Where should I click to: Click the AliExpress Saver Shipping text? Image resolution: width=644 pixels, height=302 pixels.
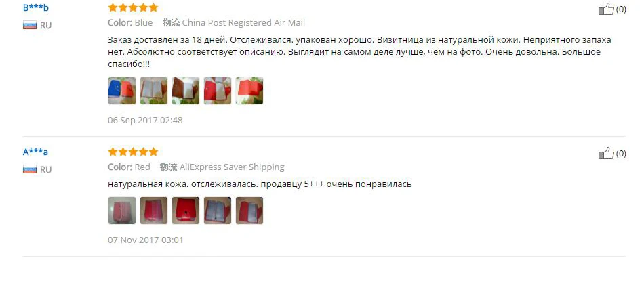point(232,167)
